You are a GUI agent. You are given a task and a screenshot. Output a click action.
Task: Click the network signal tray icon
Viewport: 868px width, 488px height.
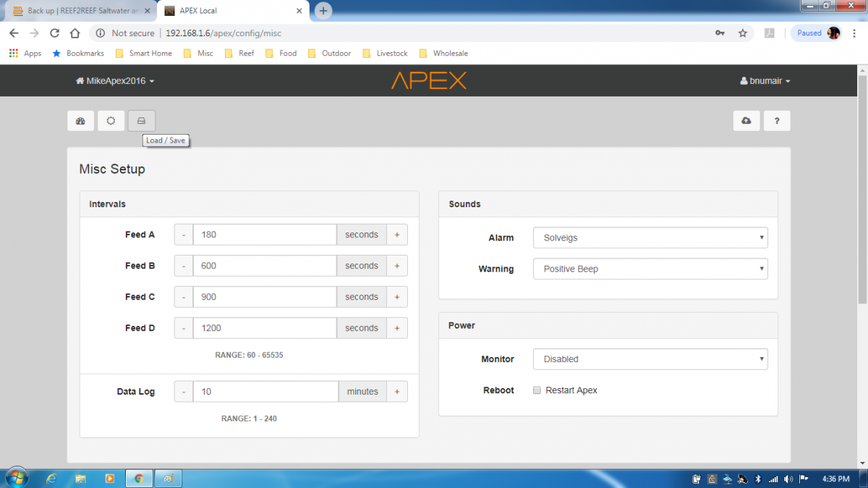click(773, 479)
